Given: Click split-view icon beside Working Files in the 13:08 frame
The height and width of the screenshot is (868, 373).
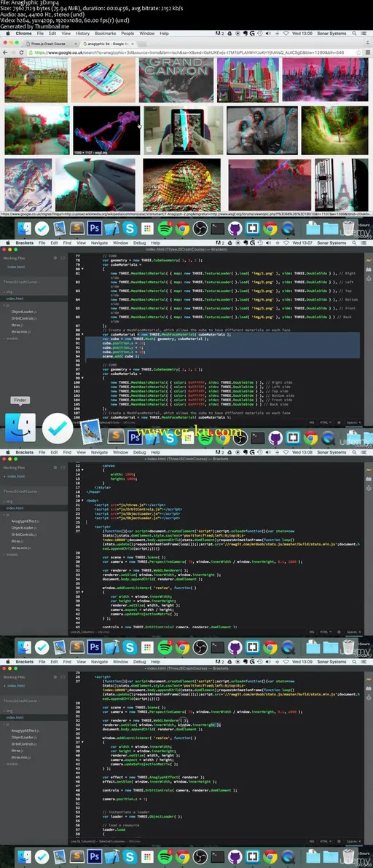Looking at the screenshot, I should pos(63,467).
